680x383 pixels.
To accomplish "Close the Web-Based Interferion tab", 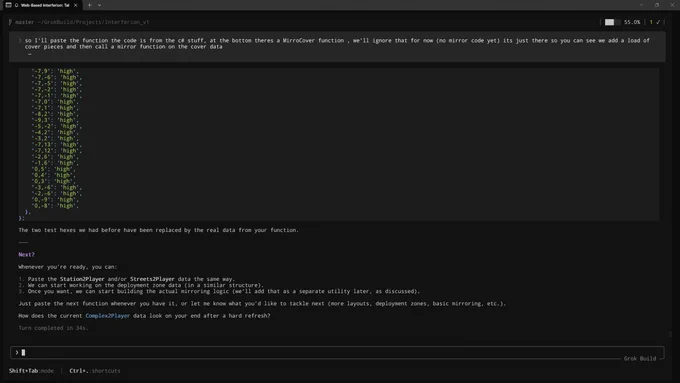I will (75, 5).
